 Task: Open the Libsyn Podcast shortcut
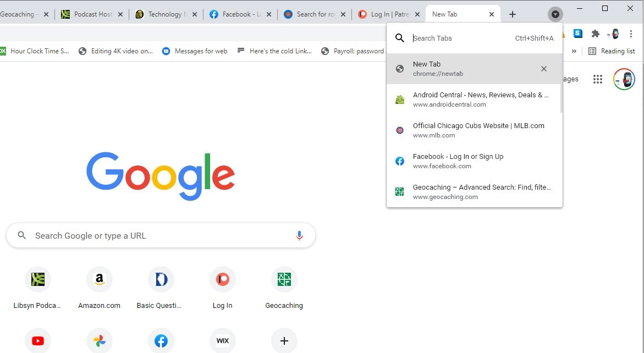pyautogui.click(x=37, y=288)
